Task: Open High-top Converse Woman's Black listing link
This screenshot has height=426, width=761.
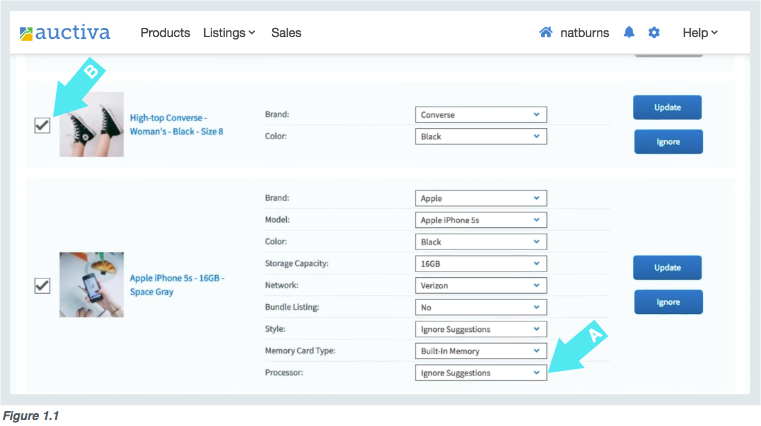Action: (x=176, y=125)
